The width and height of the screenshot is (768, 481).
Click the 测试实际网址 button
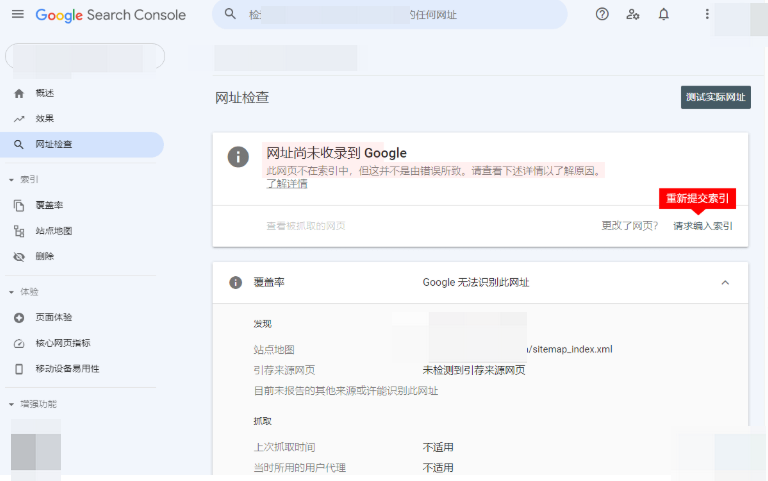[x=716, y=97]
